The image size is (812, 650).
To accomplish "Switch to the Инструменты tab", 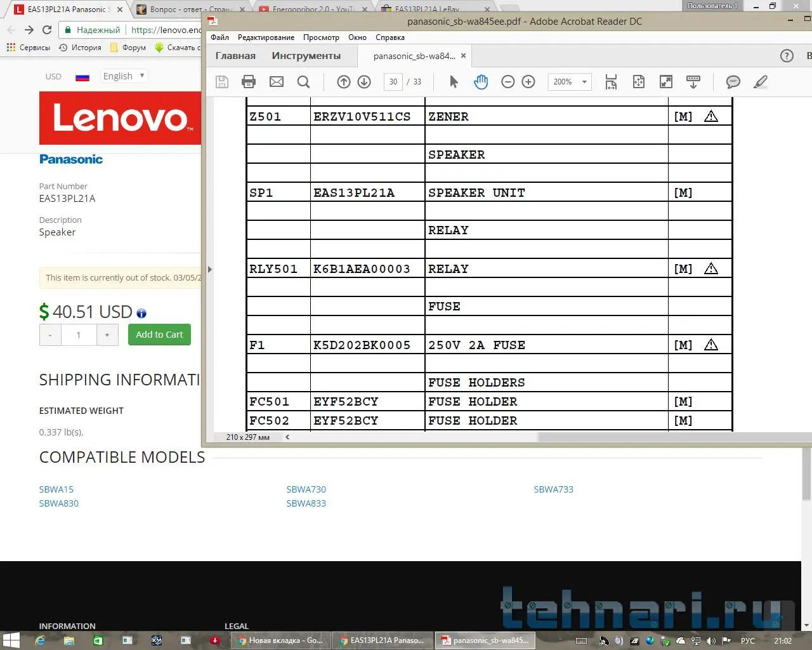I will tap(306, 56).
